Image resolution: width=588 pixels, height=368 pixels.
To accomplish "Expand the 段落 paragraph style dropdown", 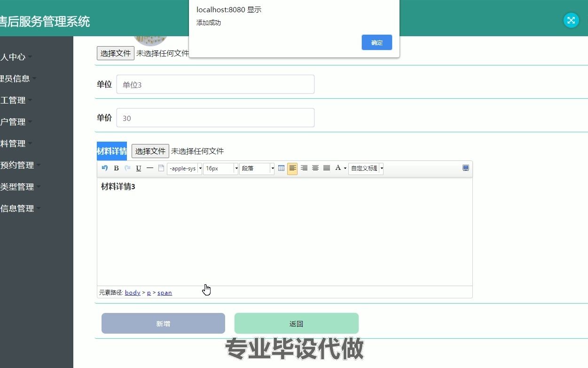I will 256,168.
